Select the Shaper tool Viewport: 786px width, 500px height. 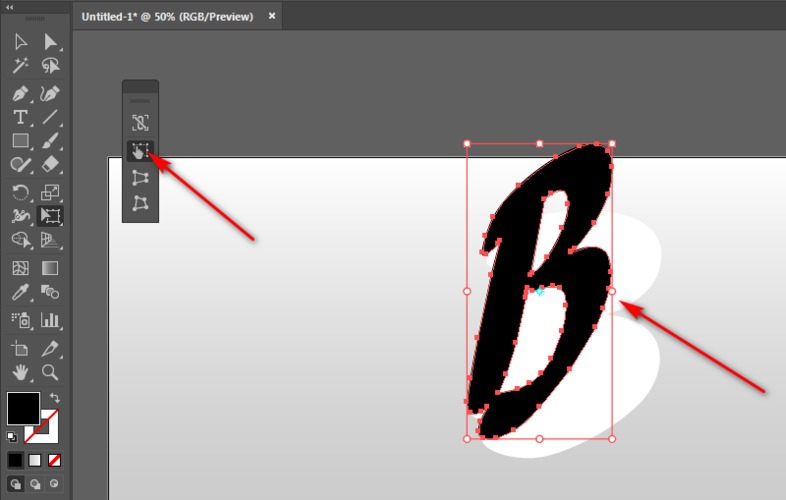point(21,164)
